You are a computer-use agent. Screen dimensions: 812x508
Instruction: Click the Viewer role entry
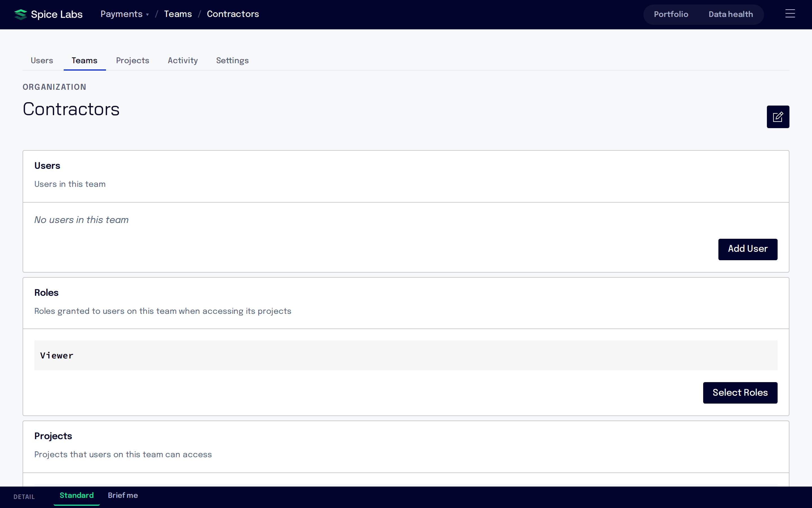pyautogui.click(x=406, y=356)
